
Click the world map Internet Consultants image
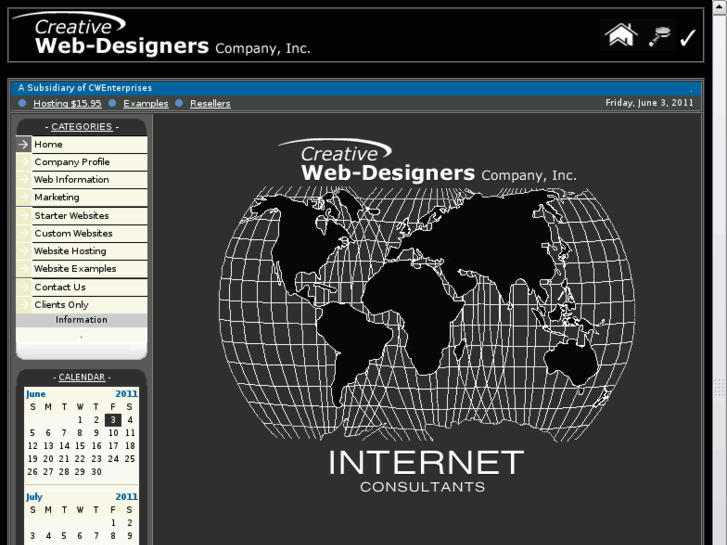pyautogui.click(x=427, y=316)
